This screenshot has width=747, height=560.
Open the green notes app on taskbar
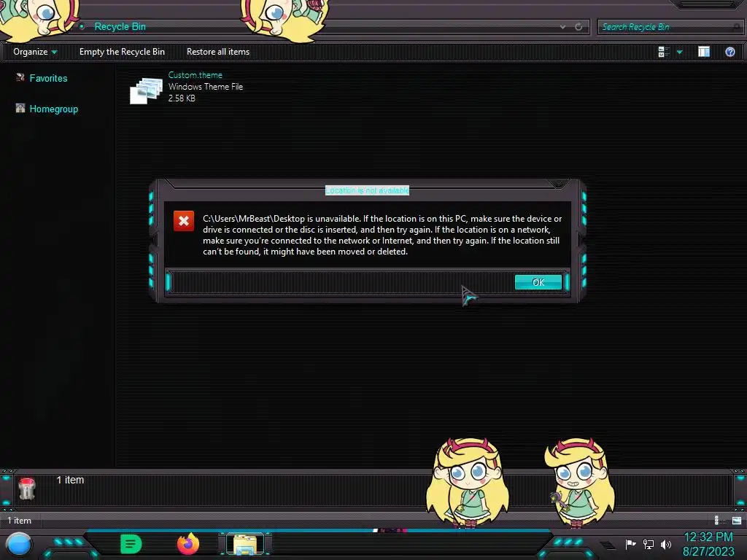(x=131, y=544)
